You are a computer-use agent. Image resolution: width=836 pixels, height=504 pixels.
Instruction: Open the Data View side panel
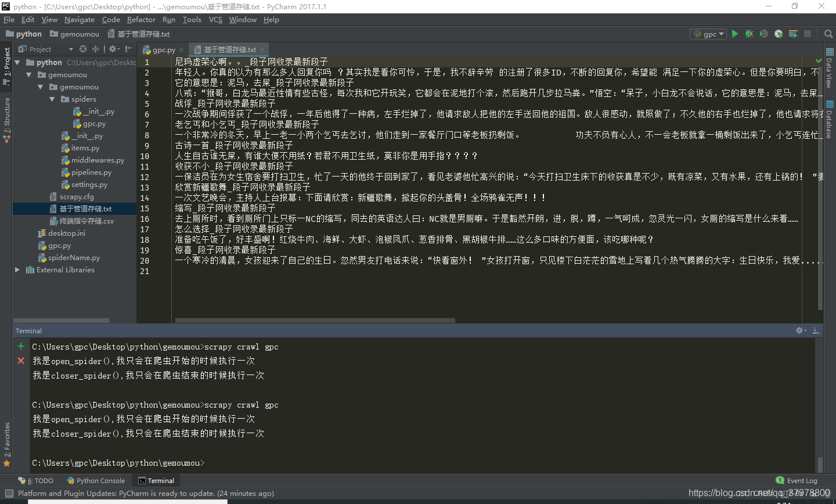click(830, 68)
